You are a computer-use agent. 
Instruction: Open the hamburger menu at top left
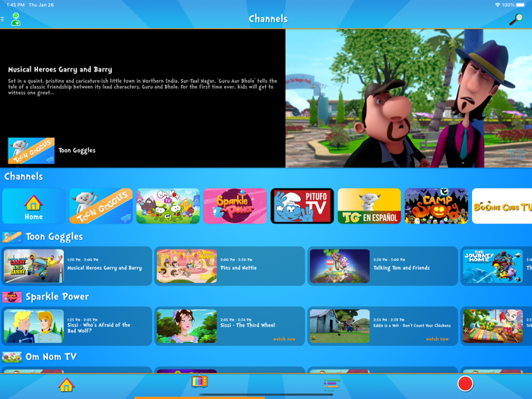2,19
